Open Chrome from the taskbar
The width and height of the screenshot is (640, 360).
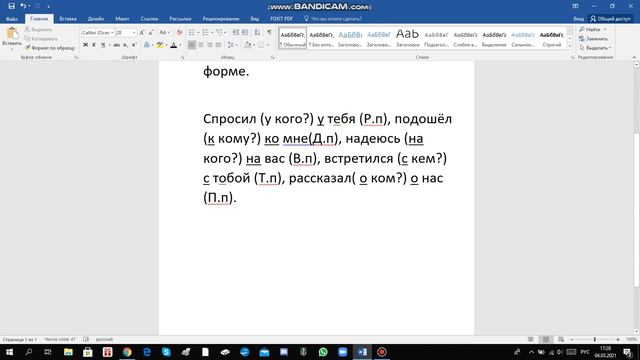(x=127, y=352)
